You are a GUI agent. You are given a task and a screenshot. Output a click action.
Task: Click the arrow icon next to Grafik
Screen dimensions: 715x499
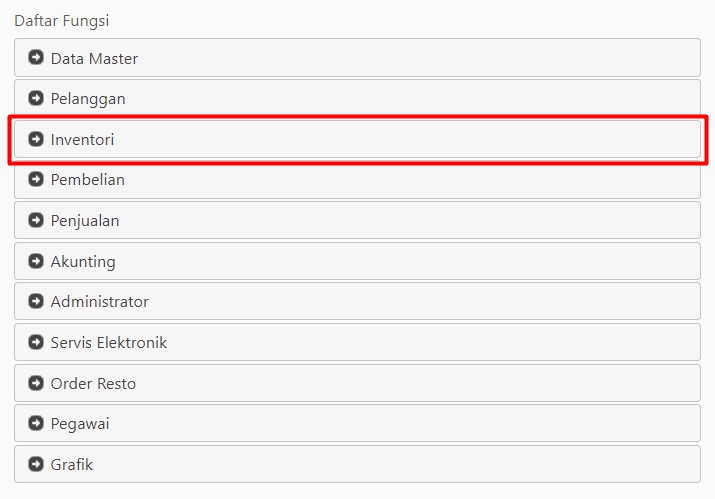[36, 464]
